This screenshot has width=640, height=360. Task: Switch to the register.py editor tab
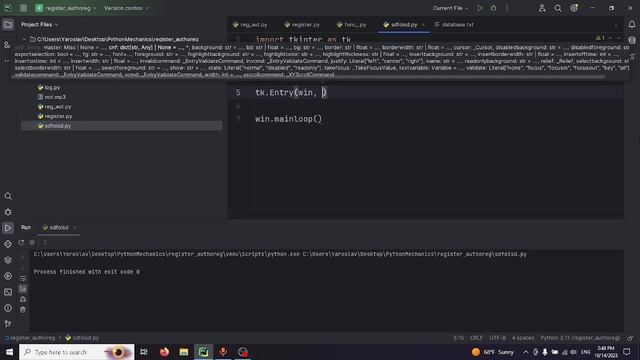pos(302,24)
